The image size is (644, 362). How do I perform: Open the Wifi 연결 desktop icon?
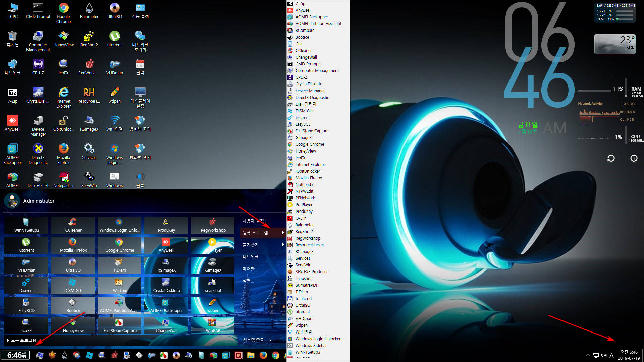114,123
